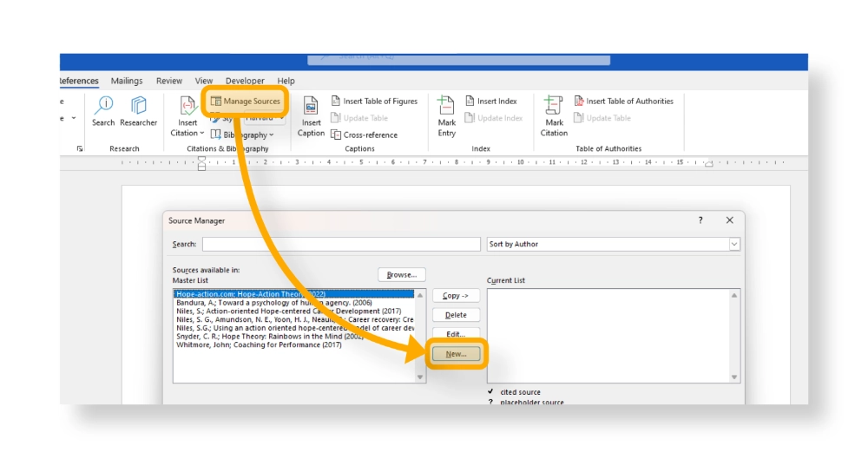
Task: Click the Insert Caption icon
Action: (311, 115)
